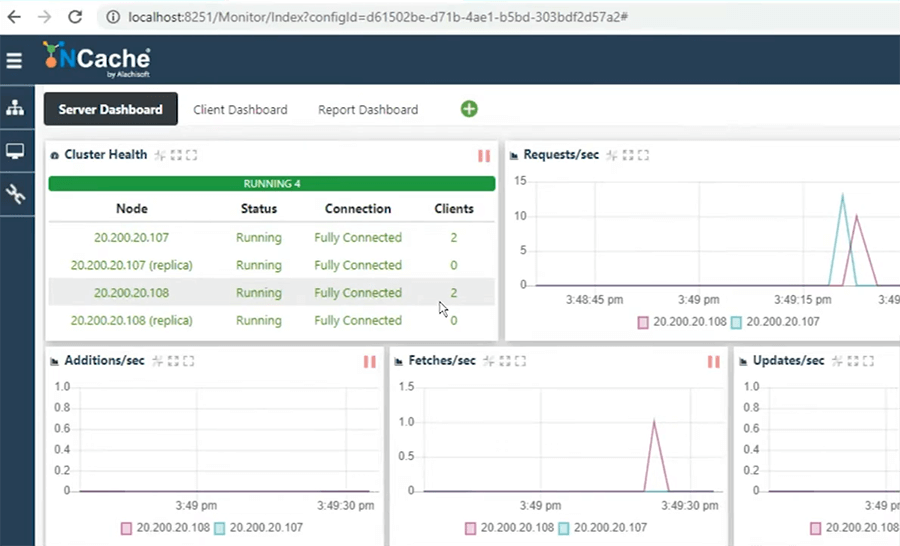Screen dimensions: 900x546
Task: Click the Node column header
Action: coord(131,209)
